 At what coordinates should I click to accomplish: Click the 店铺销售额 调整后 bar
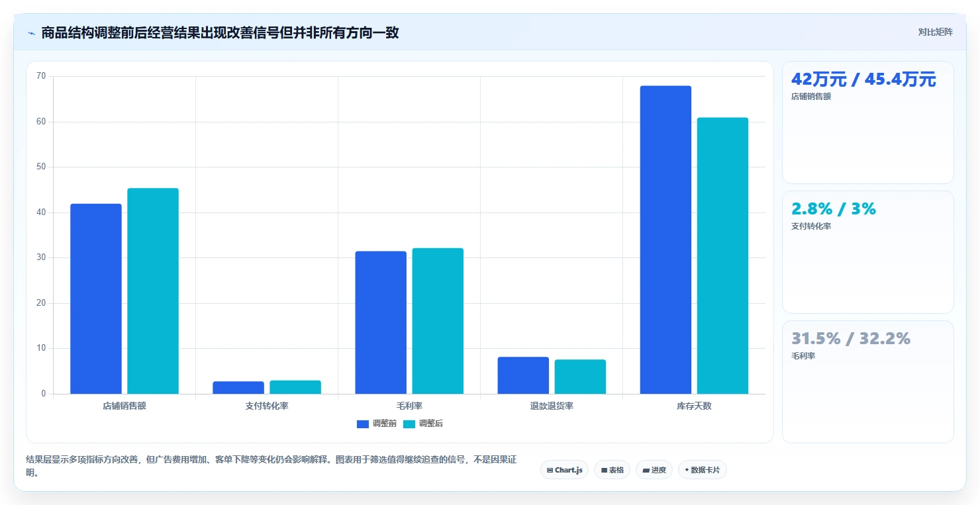[x=153, y=291]
